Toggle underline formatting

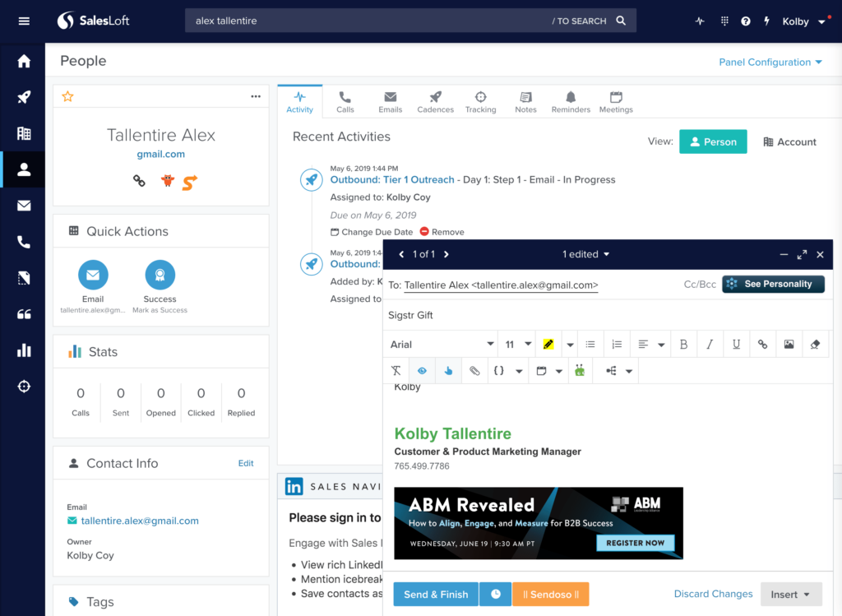pos(736,345)
